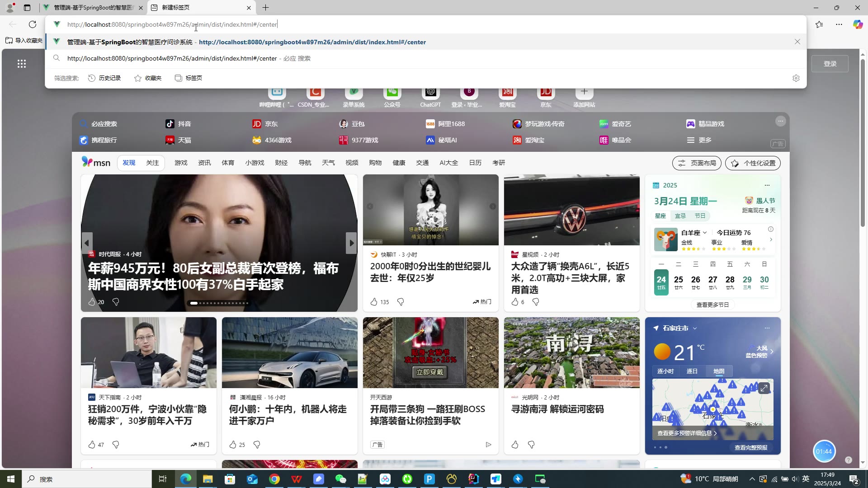Open the favorites star icon in toolbar
The height and width of the screenshot is (488, 868).
(x=819, y=24)
